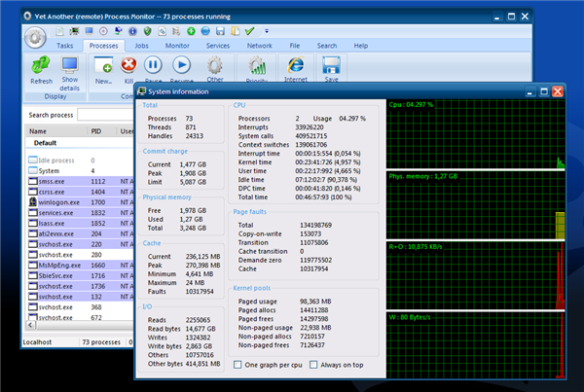Click the blue info icon in quick toolbar
584x392 pixels.
click(x=132, y=31)
